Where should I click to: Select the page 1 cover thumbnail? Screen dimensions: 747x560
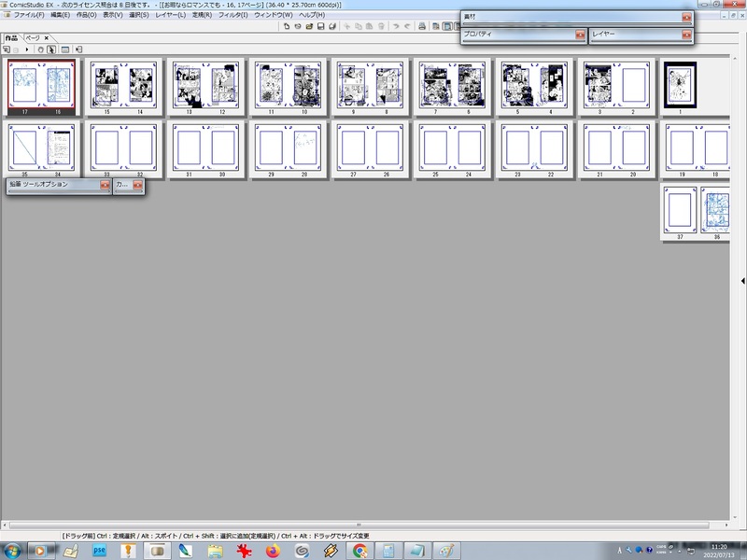[681, 87]
